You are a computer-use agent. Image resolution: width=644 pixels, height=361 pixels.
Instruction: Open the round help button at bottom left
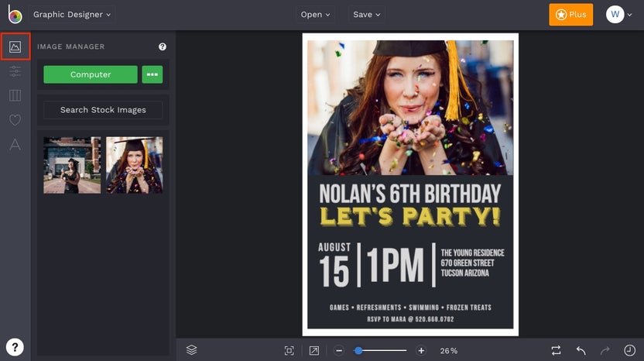click(x=15, y=347)
